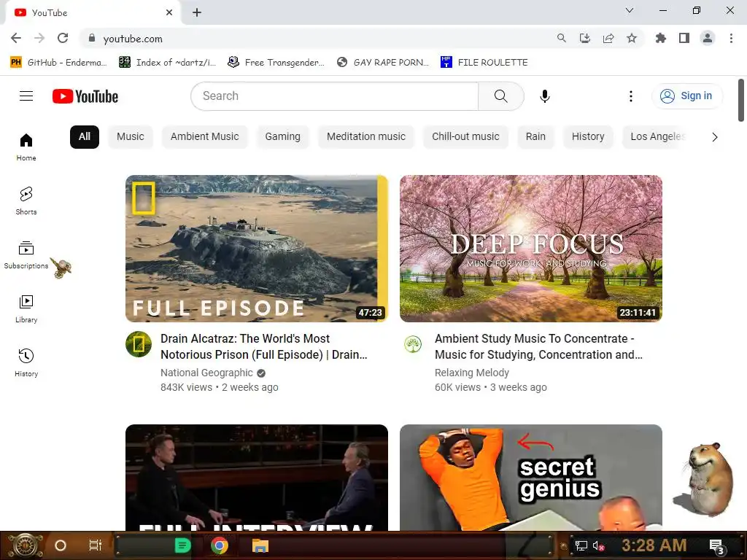This screenshot has height=560, width=747.
Task: Reload the YouTube page
Action: 63,39
